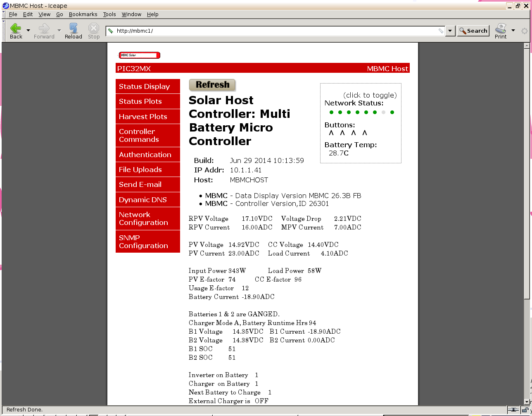The image size is (532, 416).
Task: Collapse the menu bar grippy handle
Action: tap(4, 14)
